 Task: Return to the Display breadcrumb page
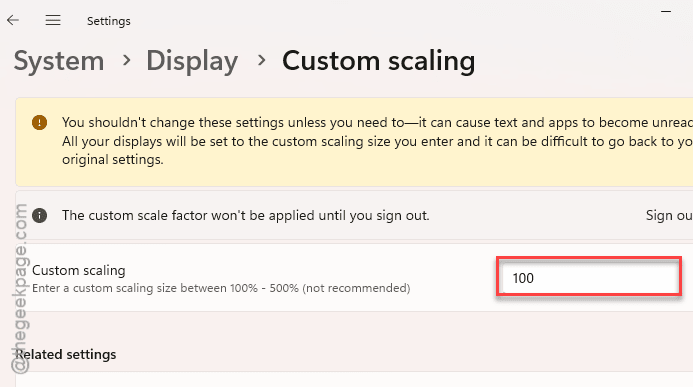[192, 61]
